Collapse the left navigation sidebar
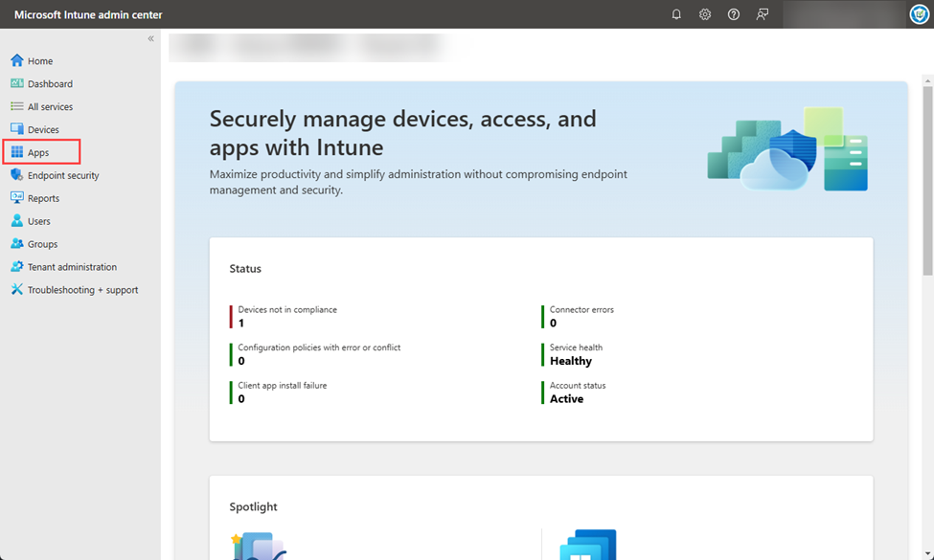The image size is (934, 560). tap(150, 38)
